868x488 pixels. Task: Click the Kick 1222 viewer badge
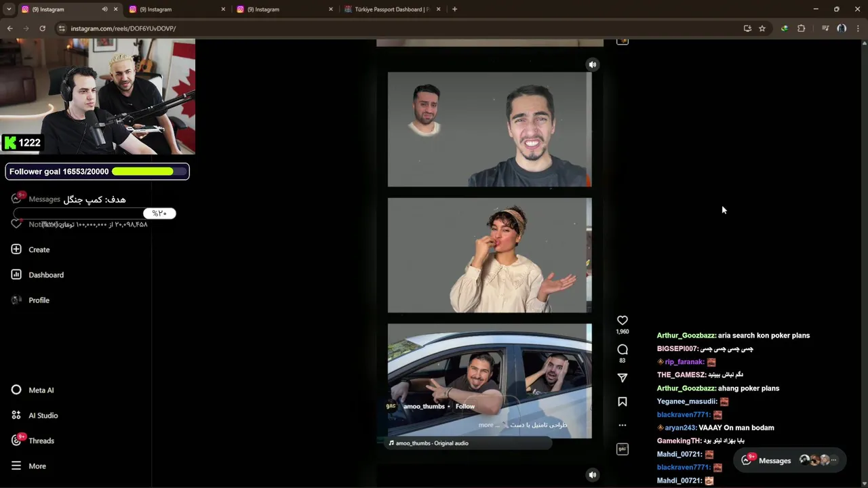click(22, 142)
